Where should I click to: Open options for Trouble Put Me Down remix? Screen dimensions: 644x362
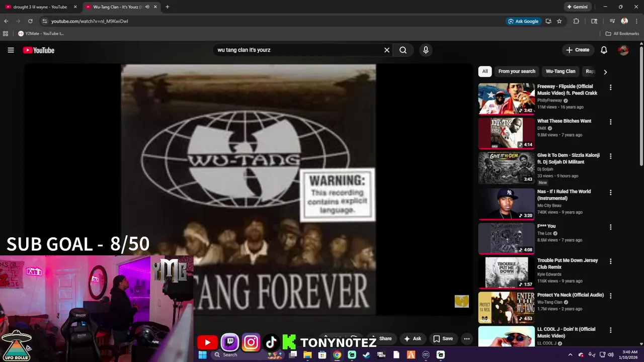point(610,261)
